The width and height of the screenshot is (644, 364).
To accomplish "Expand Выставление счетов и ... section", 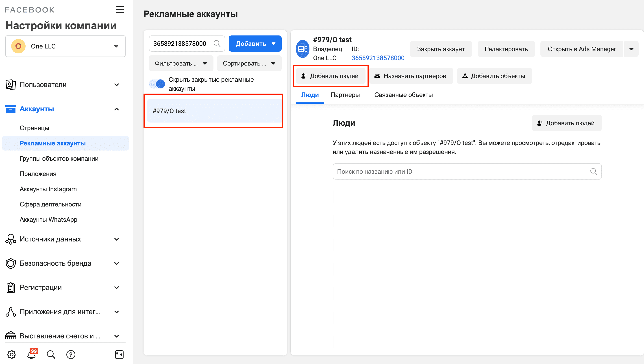I will [x=117, y=336].
